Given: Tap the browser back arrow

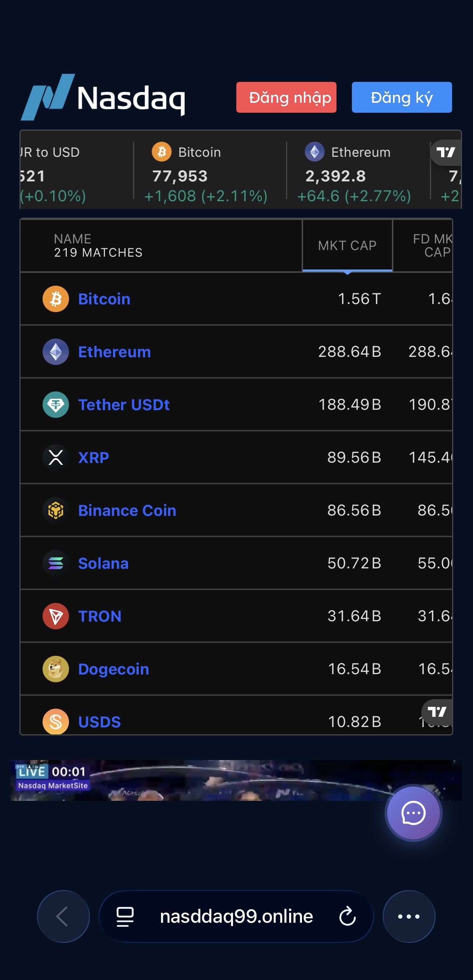Looking at the screenshot, I should click(x=63, y=916).
